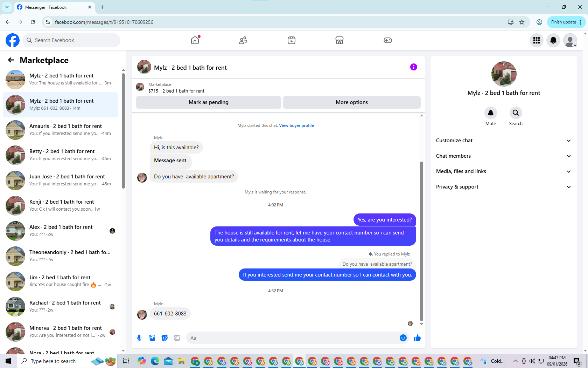Open Betty 2 bed 1 bath chat
Screen dimensions: 588x368
(61, 155)
